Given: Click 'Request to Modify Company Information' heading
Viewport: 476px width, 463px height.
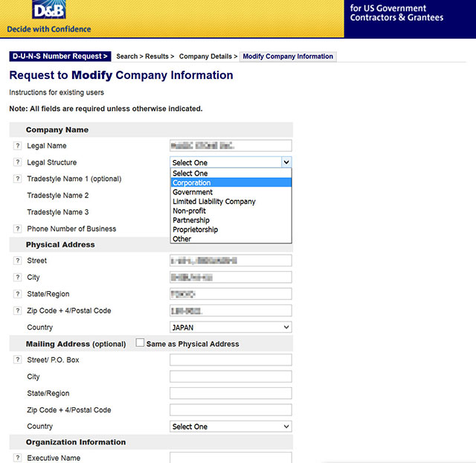Looking at the screenshot, I should click(121, 75).
